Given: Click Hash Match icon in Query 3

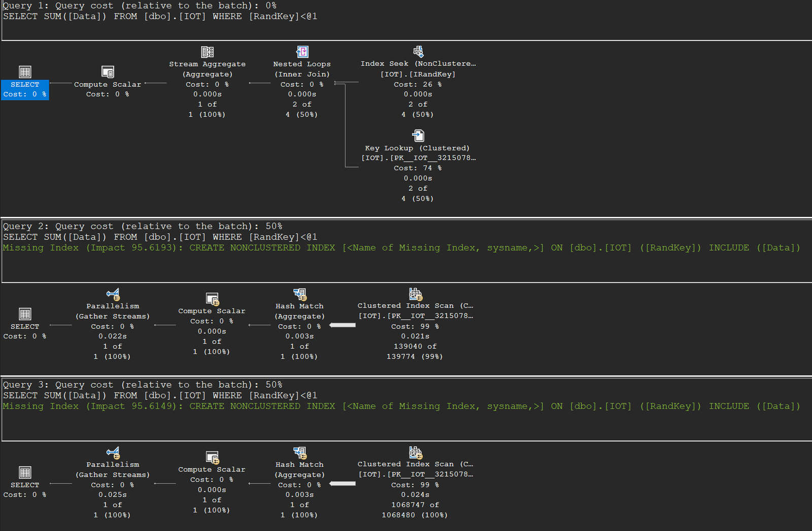Looking at the screenshot, I should click(x=300, y=452).
